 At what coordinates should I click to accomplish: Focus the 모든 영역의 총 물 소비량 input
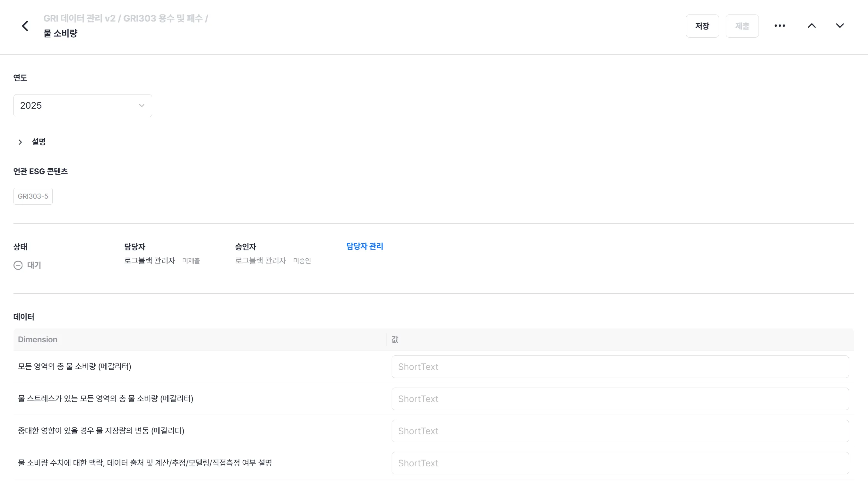(x=620, y=367)
